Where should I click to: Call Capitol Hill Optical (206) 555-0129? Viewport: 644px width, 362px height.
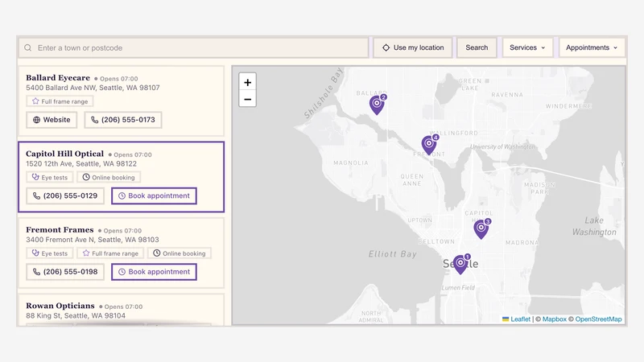(x=65, y=195)
